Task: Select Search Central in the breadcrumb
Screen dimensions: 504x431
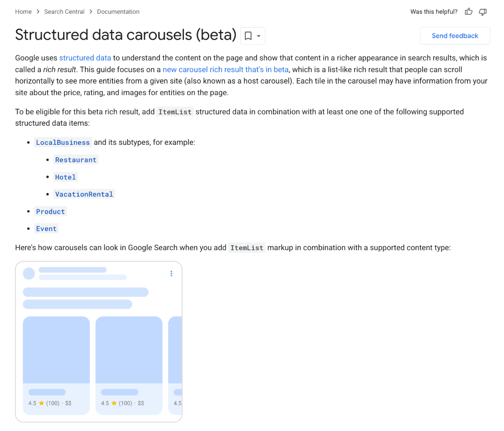Action: coord(64,12)
